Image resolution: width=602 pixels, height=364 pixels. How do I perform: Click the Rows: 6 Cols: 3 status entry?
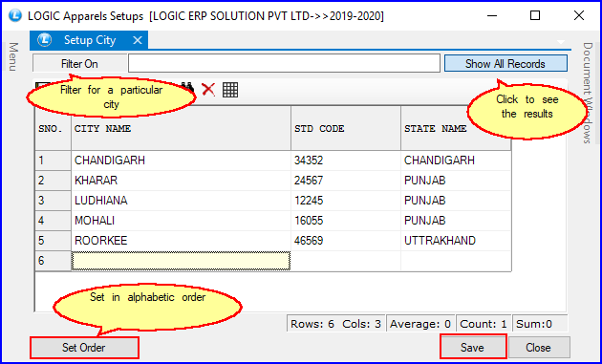(336, 324)
